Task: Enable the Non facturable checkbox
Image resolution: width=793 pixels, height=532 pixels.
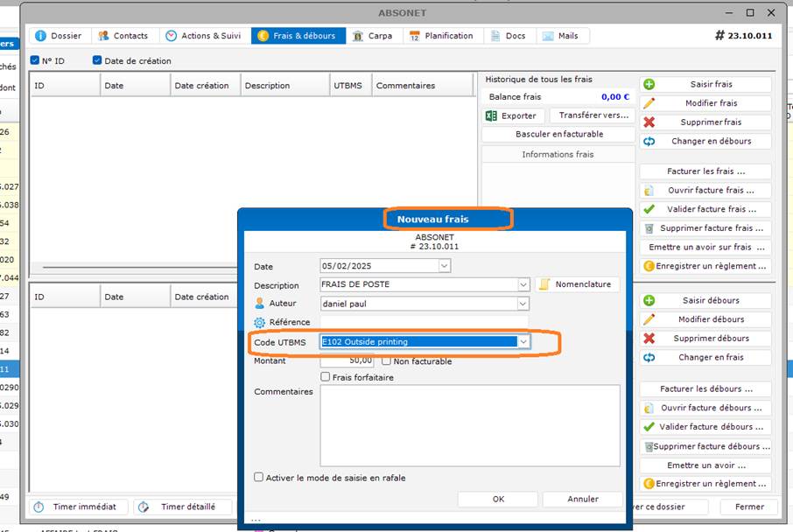Action: coord(386,361)
